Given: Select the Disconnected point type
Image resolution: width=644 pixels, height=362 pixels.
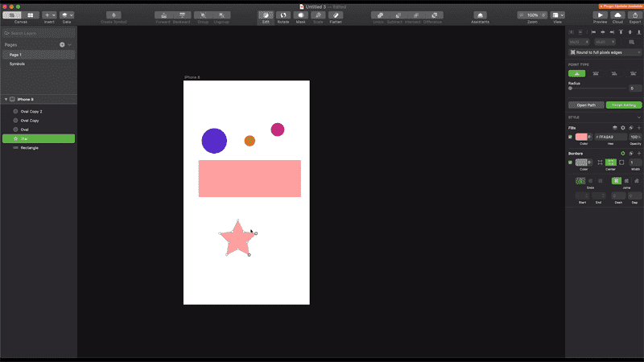Looking at the screenshot, I should click(x=614, y=73).
